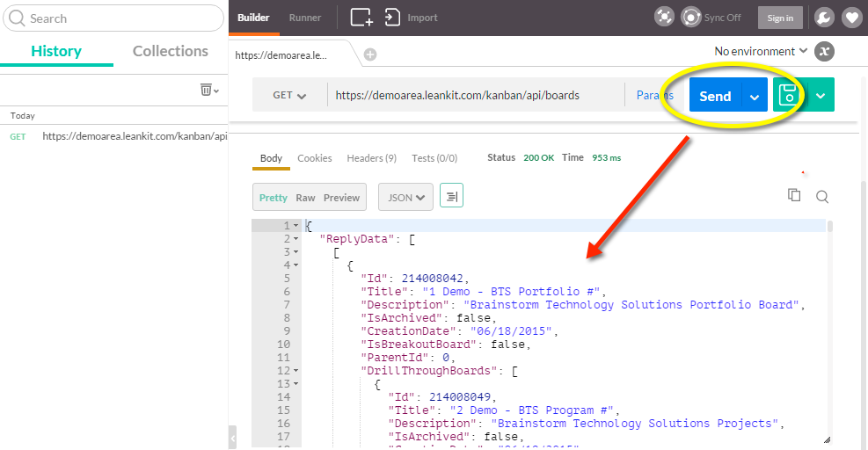Click the sidebar collapse handle arrow
The height and width of the screenshot is (450, 868).
tap(232, 438)
